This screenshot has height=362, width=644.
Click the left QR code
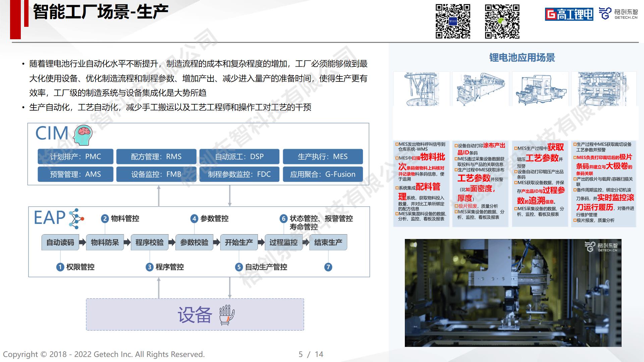(453, 21)
